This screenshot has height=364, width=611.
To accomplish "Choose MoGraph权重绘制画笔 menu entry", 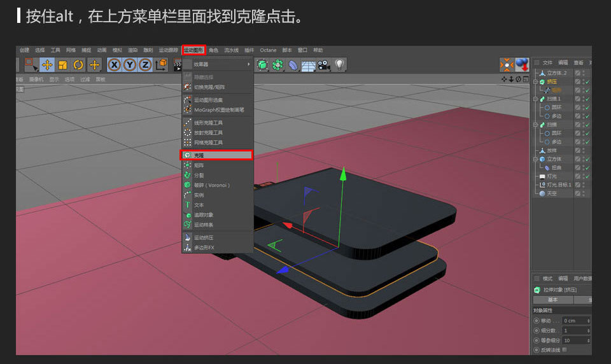I will click(218, 110).
